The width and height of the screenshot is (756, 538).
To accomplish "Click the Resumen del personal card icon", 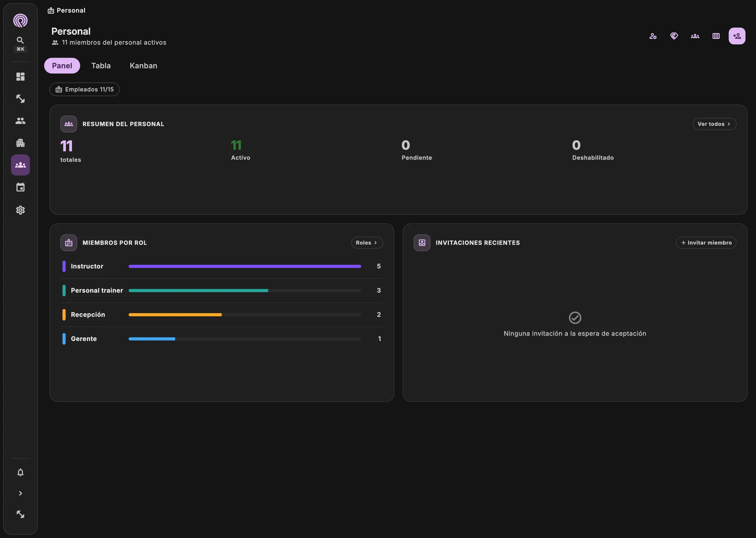I will click(69, 124).
